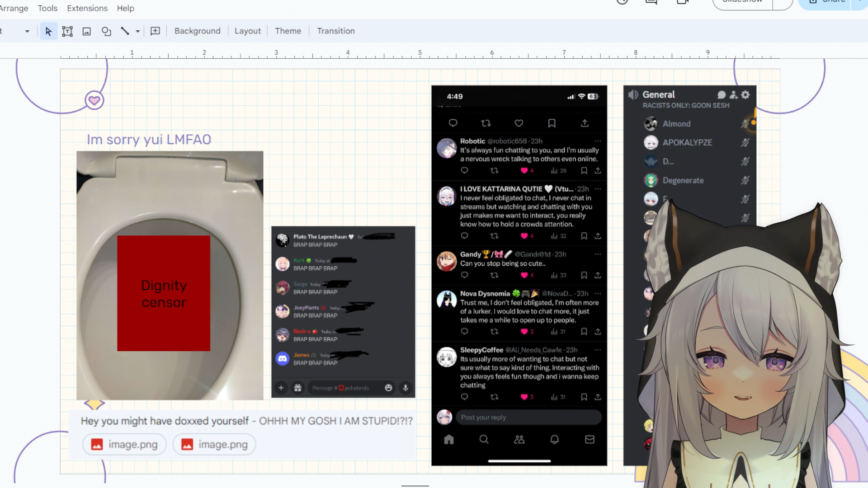
Task: Open the zoom level dropdown arrow
Action: 27,31
